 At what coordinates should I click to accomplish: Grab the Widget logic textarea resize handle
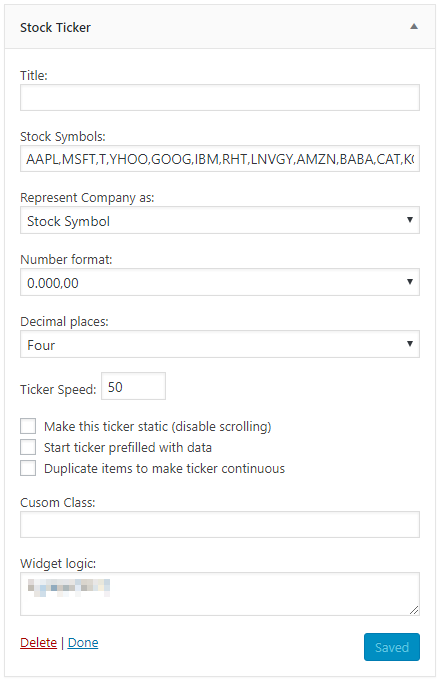coord(414,610)
